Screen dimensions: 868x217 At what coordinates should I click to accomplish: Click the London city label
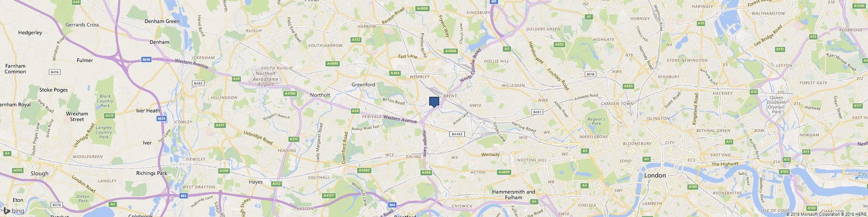655,175
